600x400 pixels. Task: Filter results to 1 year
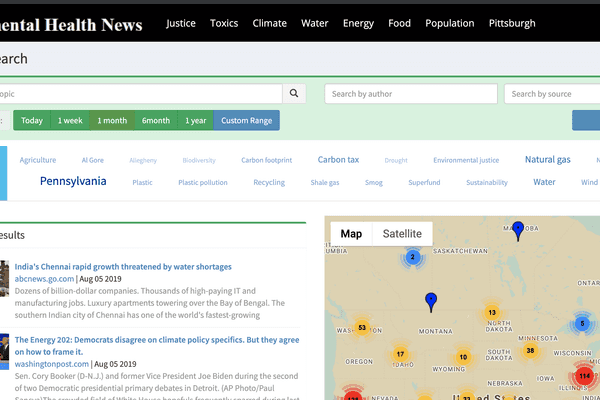[x=196, y=121]
